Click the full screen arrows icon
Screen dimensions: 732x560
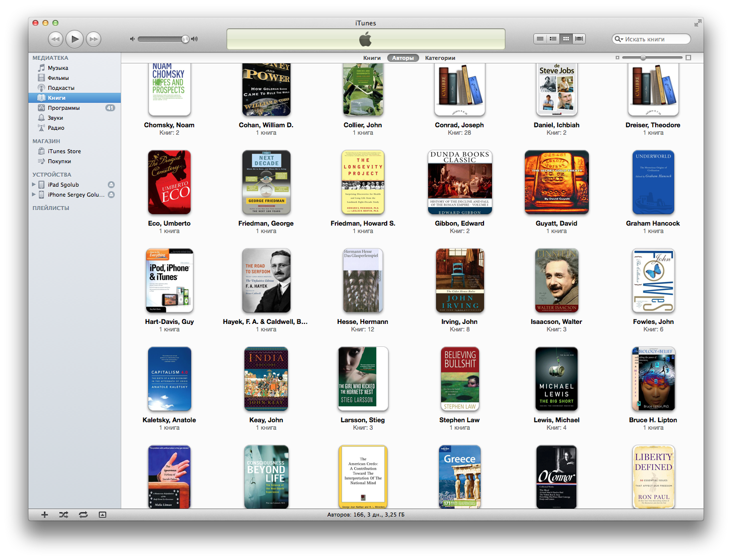point(697,23)
